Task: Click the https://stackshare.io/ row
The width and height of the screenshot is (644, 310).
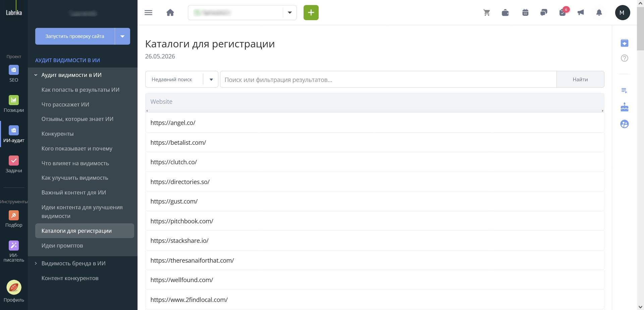Action: pos(375,240)
